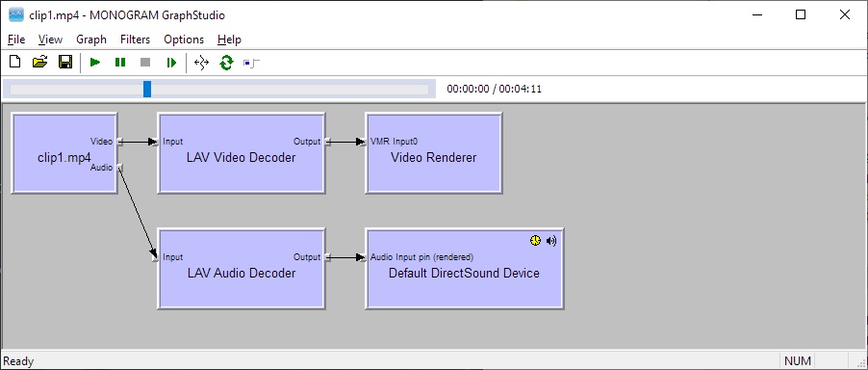Maximize the GraphStudio window

(801, 15)
